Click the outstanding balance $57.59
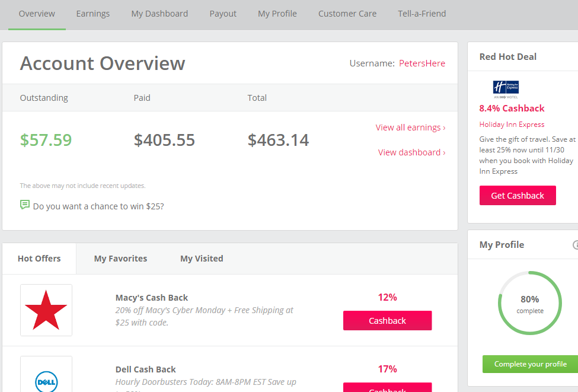Image resolution: width=578 pixels, height=392 pixels. coord(46,140)
